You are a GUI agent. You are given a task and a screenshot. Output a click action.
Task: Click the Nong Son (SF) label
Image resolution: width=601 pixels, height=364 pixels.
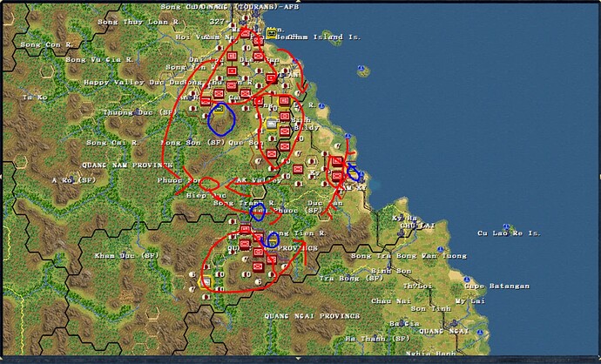192,143
